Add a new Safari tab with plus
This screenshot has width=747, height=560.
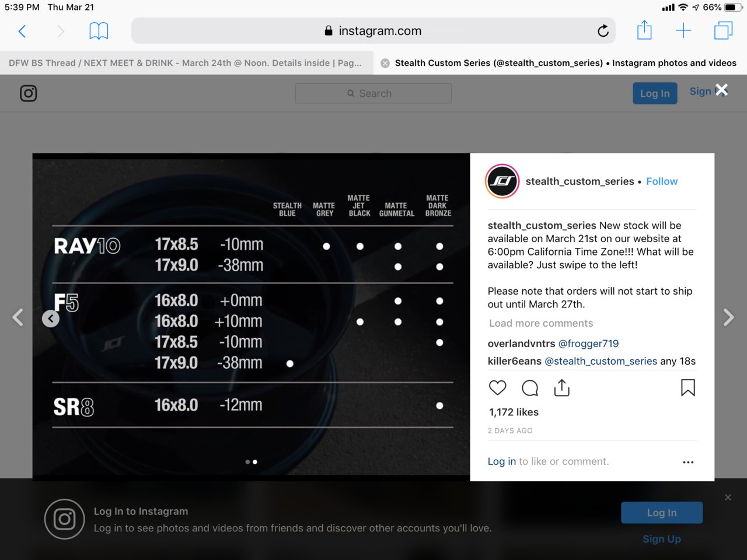click(x=683, y=30)
